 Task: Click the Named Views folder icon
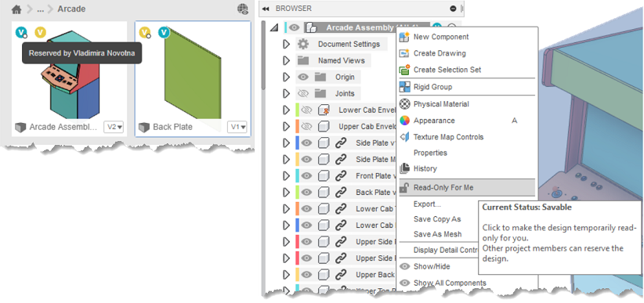[303, 60]
